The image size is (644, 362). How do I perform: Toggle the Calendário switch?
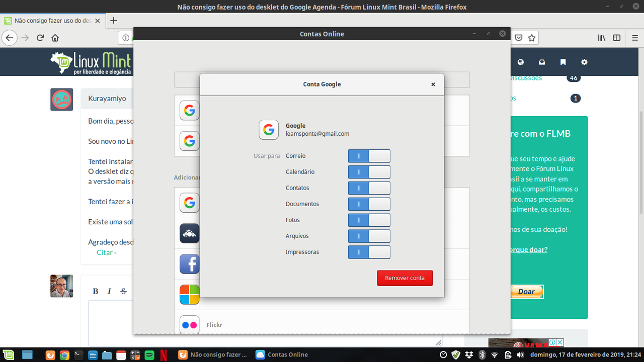[x=369, y=172]
